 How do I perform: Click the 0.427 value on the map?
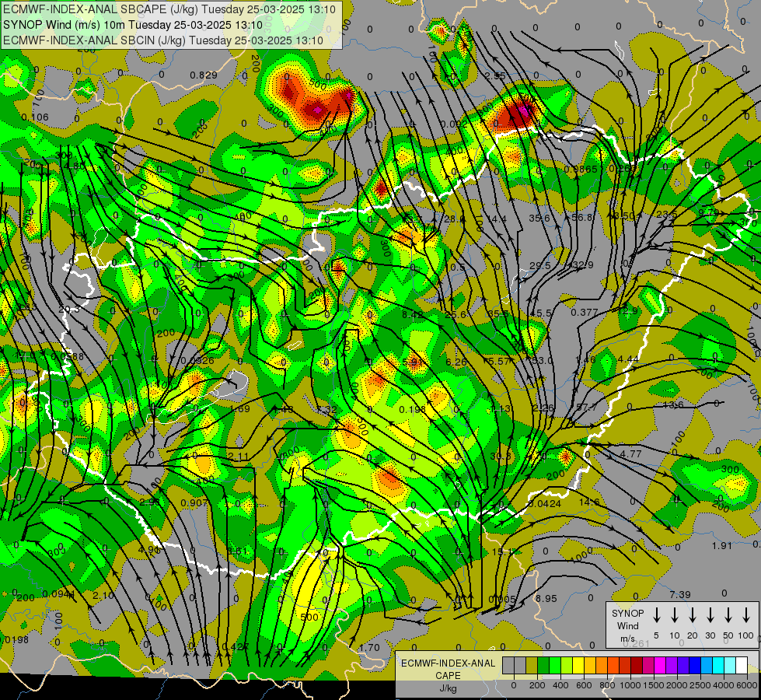click(235, 646)
